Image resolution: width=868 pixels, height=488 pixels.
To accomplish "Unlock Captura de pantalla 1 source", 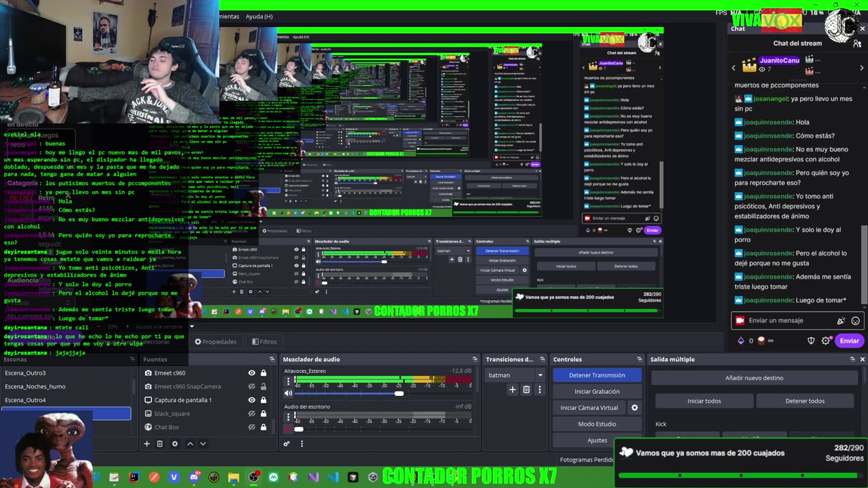I will click(263, 400).
